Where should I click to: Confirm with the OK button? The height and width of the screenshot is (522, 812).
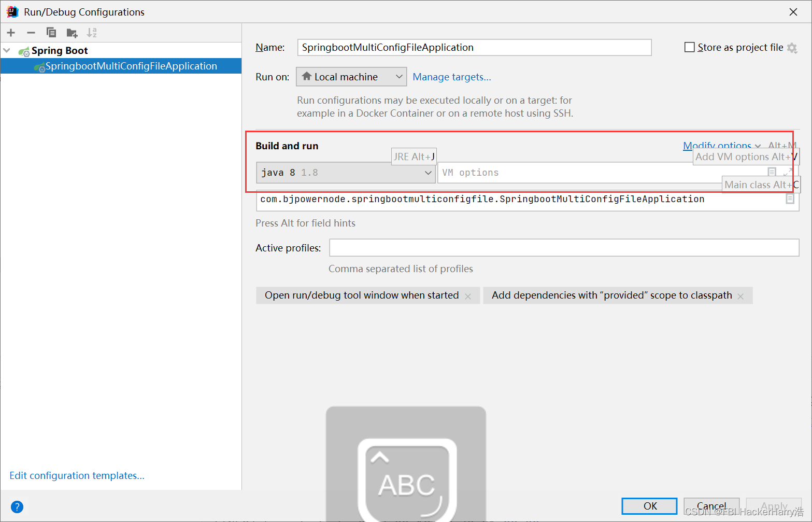click(x=649, y=506)
